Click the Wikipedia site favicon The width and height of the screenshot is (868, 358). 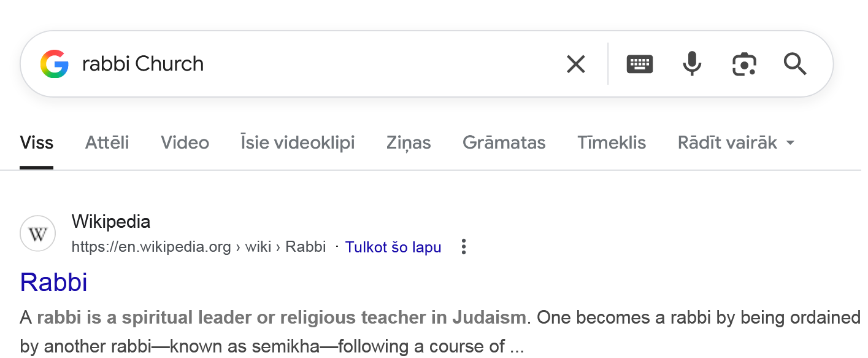click(x=38, y=233)
